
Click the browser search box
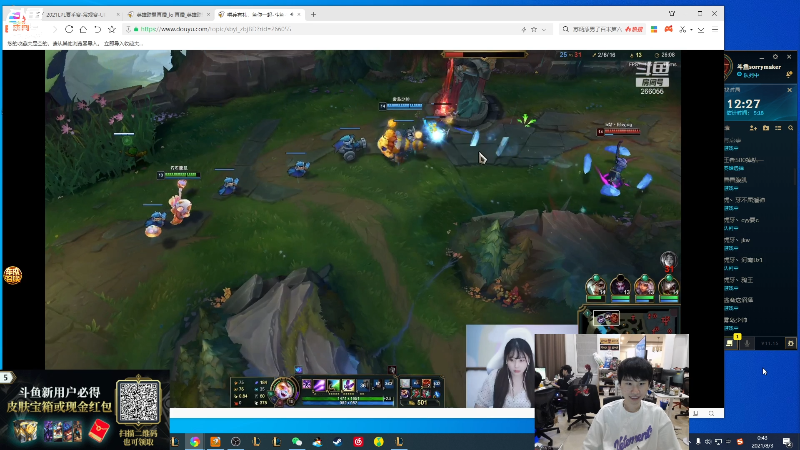[602, 29]
